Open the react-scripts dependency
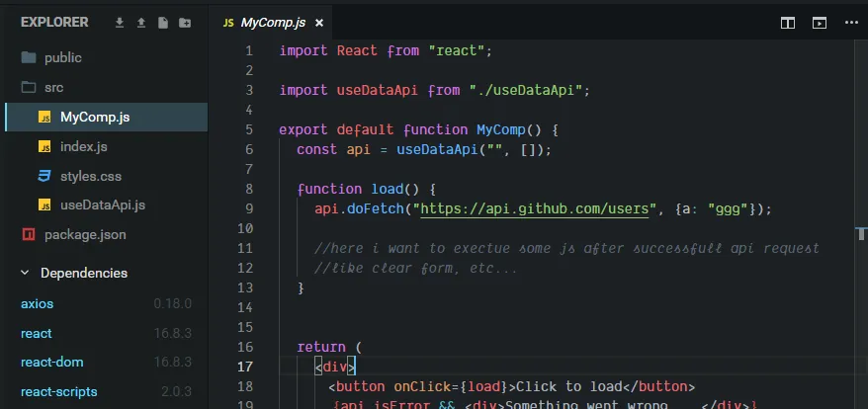The height and width of the screenshot is (409, 868). tap(58, 392)
